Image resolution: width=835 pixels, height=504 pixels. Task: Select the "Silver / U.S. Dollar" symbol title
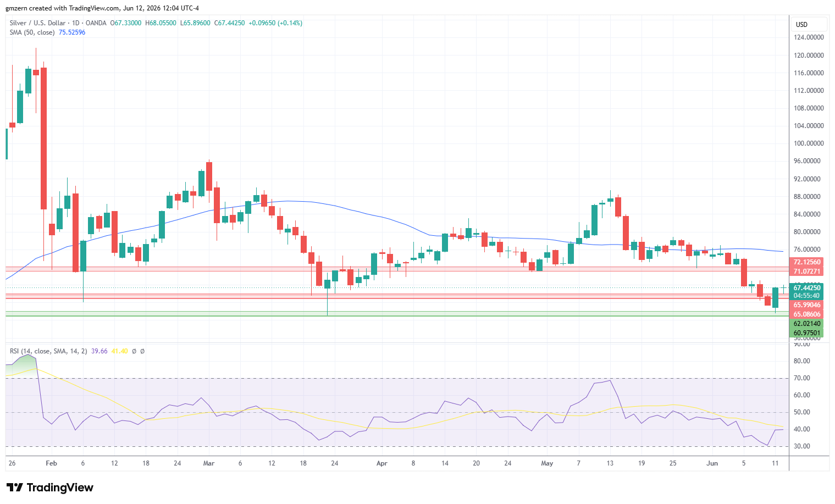38,23
